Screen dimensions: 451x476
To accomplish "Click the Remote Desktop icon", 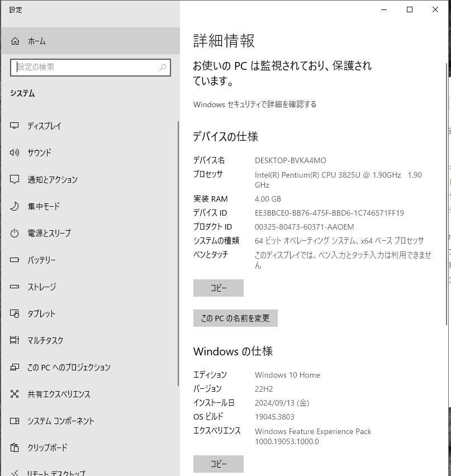I will (x=15, y=473).
